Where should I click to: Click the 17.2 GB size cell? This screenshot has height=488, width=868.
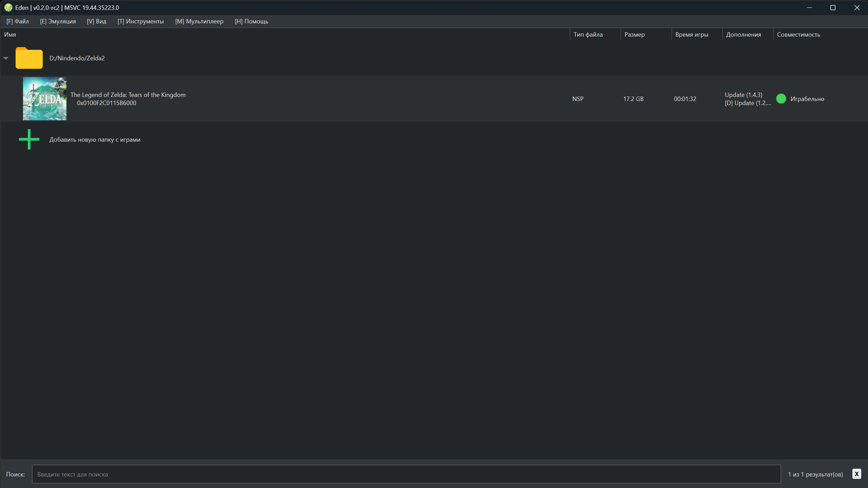pyautogui.click(x=633, y=99)
